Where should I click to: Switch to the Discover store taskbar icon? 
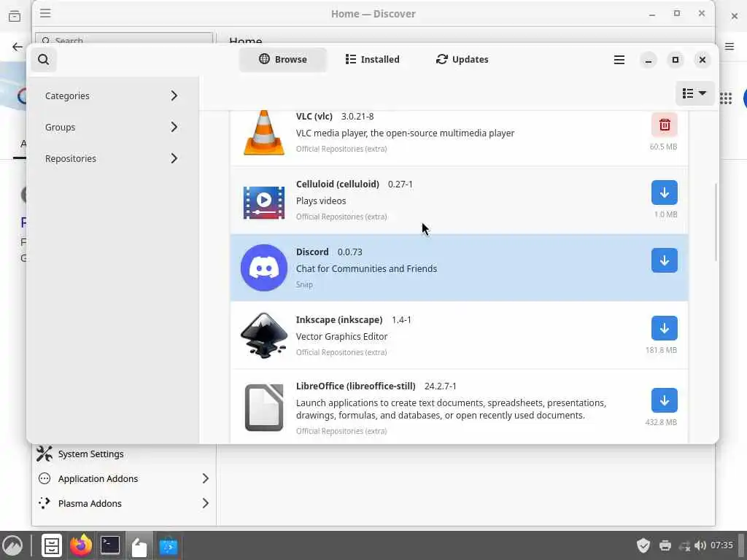[169, 546]
